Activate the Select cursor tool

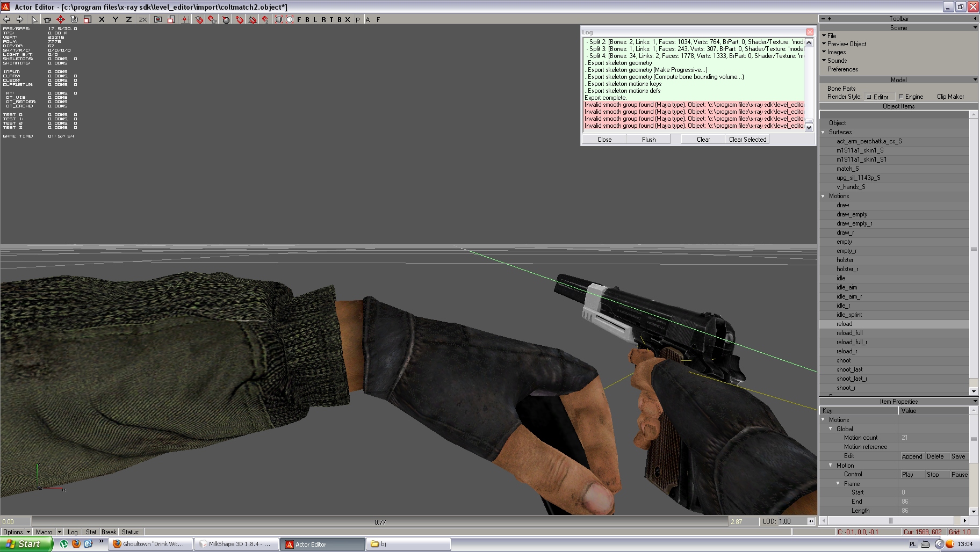[34, 19]
